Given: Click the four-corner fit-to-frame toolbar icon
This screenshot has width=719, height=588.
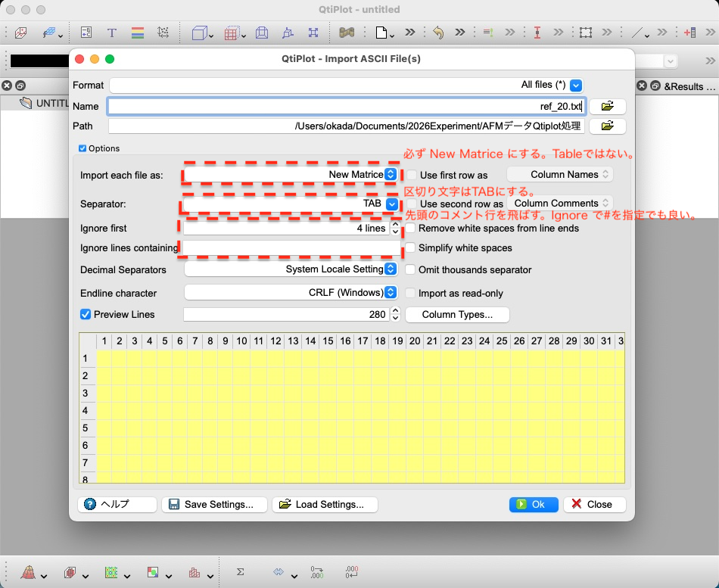Looking at the screenshot, I should tap(313, 33).
